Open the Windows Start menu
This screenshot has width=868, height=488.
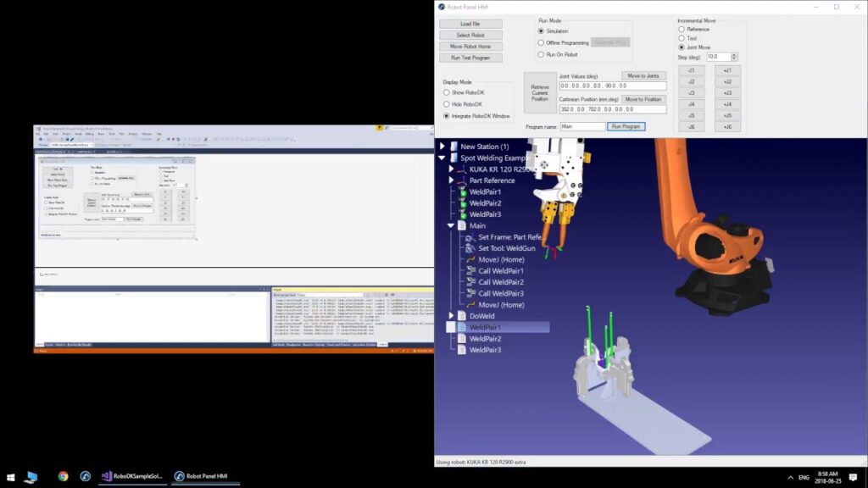pyautogui.click(x=10, y=476)
